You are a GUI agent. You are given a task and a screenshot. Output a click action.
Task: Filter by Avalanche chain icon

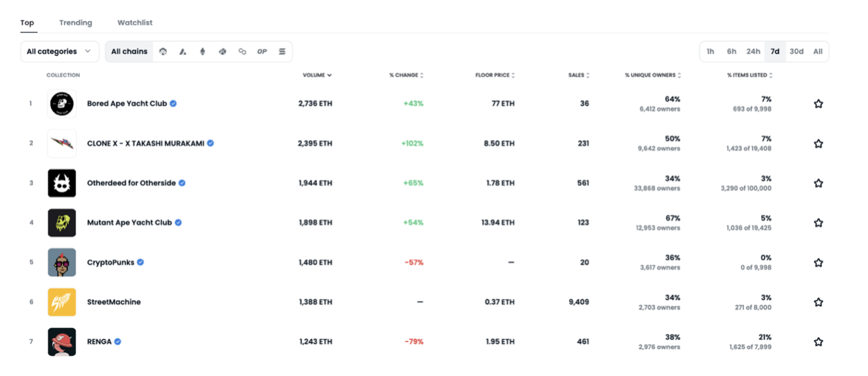183,52
